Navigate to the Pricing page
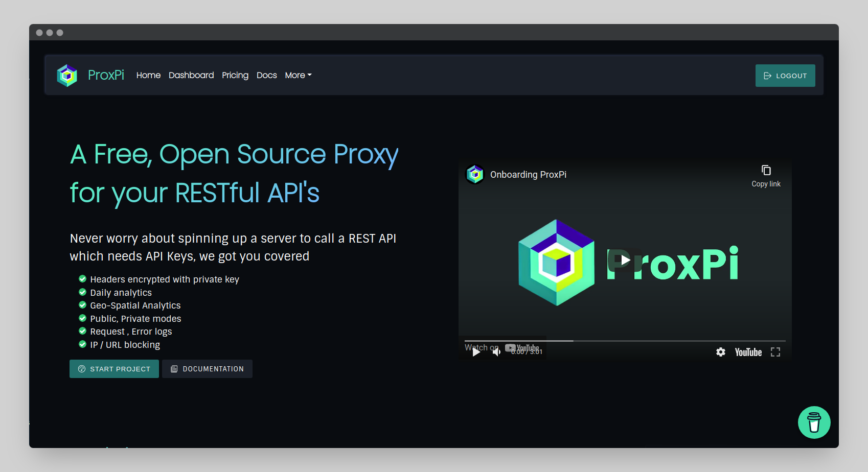Viewport: 868px width, 472px height. pos(235,75)
